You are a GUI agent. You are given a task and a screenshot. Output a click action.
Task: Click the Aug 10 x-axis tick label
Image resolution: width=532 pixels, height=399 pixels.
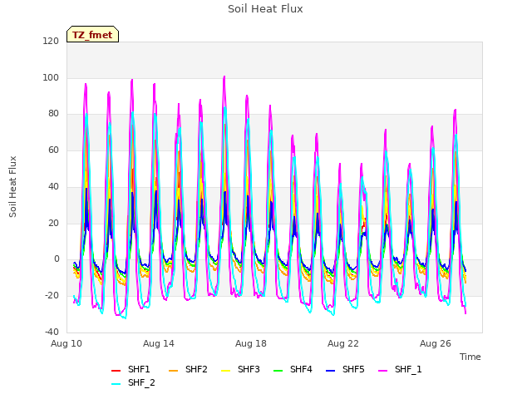pos(66,343)
